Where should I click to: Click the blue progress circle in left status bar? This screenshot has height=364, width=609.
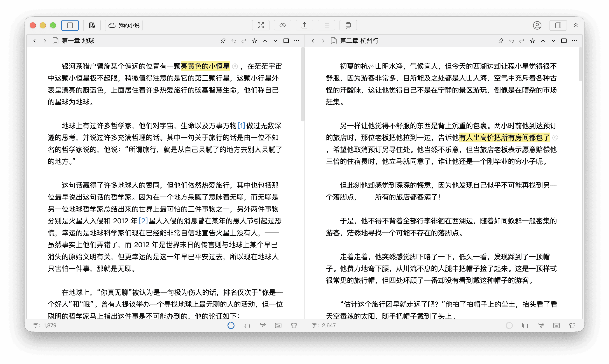pyautogui.click(x=231, y=325)
